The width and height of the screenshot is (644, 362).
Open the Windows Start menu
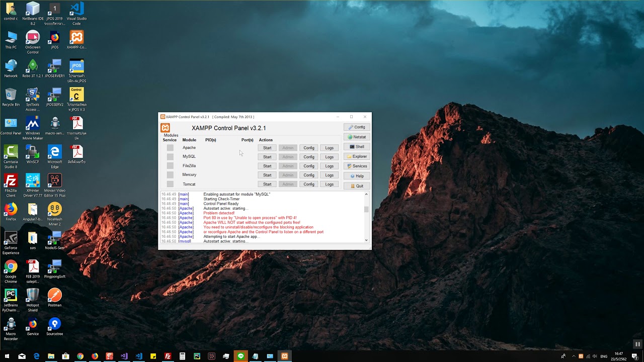pyautogui.click(x=7, y=356)
